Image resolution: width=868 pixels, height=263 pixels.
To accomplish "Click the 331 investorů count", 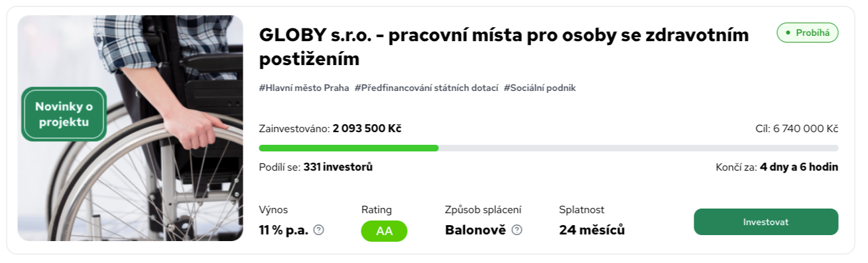I will (338, 167).
